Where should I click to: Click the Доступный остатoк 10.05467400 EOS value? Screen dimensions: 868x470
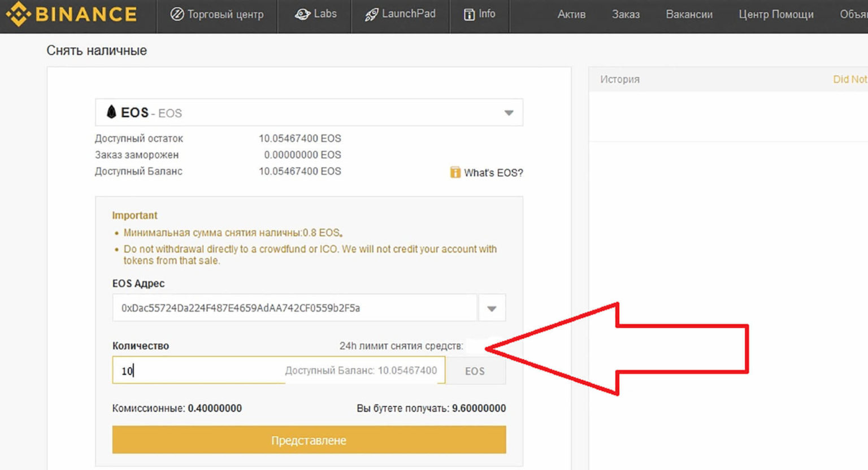point(300,138)
